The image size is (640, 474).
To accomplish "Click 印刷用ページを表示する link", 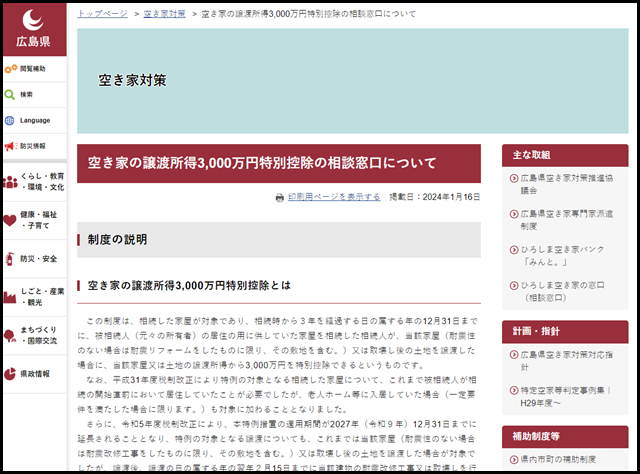I will coord(334,197).
